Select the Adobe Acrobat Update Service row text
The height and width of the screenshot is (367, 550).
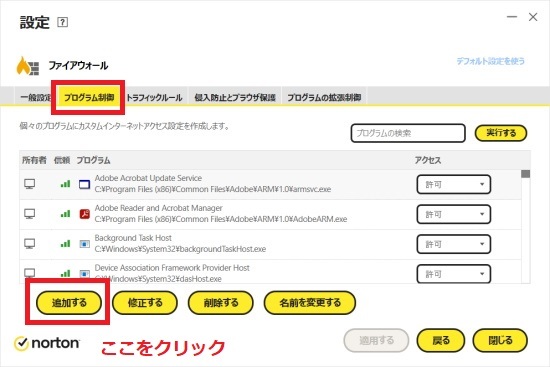[x=148, y=178]
